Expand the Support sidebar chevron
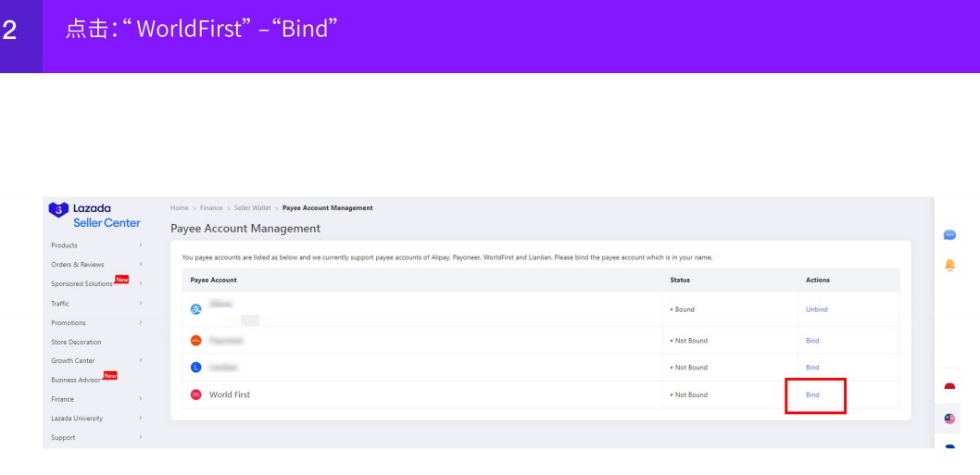This screenshot has width=980, height=475. pyautogui.click(x=141, y=437)
